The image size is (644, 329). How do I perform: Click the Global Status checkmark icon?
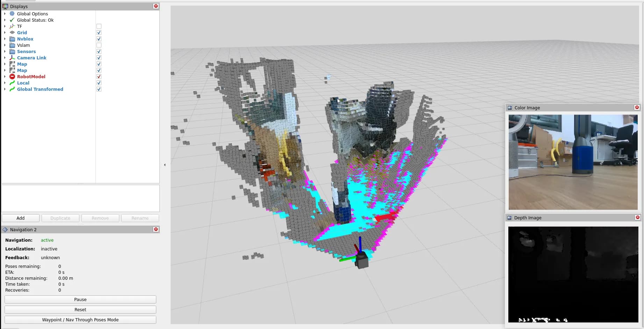(x=12, y=20)
